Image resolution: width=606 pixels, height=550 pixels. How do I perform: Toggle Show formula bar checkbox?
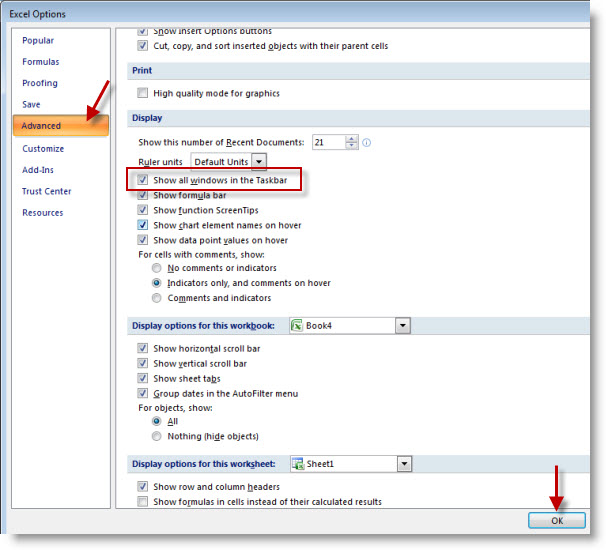(x=143, y=195)
